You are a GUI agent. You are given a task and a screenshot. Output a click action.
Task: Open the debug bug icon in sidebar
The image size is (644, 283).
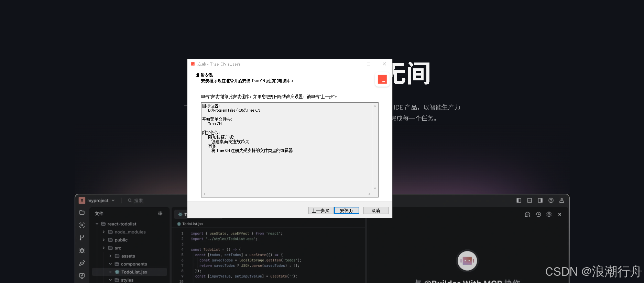82,250
